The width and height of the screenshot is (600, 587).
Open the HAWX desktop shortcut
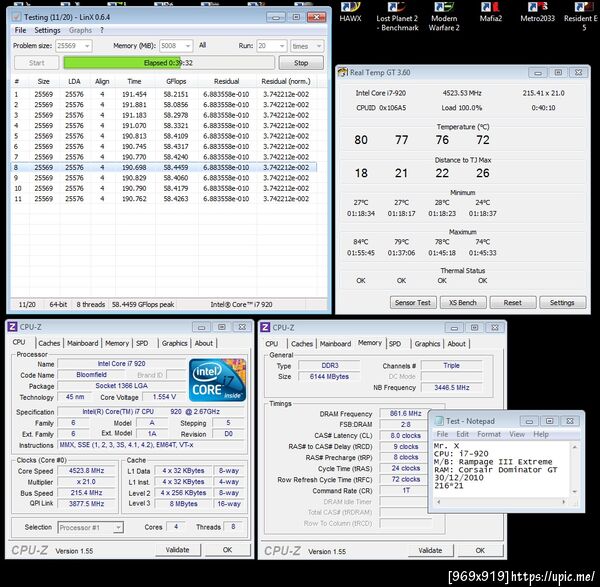(351, 11)
